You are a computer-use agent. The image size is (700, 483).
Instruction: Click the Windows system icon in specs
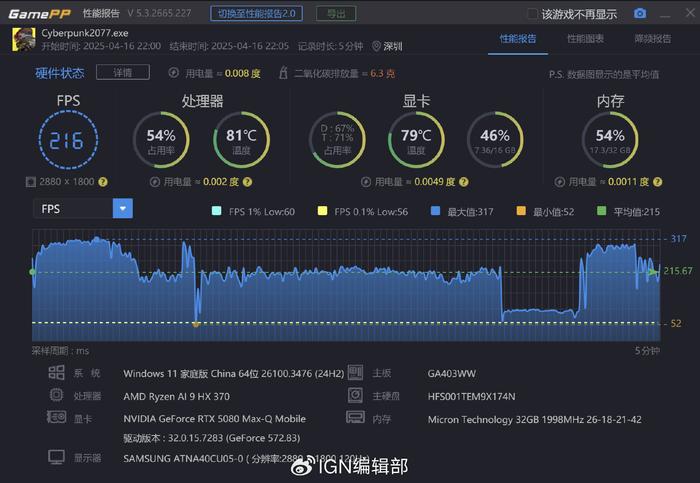pos(56,372)
